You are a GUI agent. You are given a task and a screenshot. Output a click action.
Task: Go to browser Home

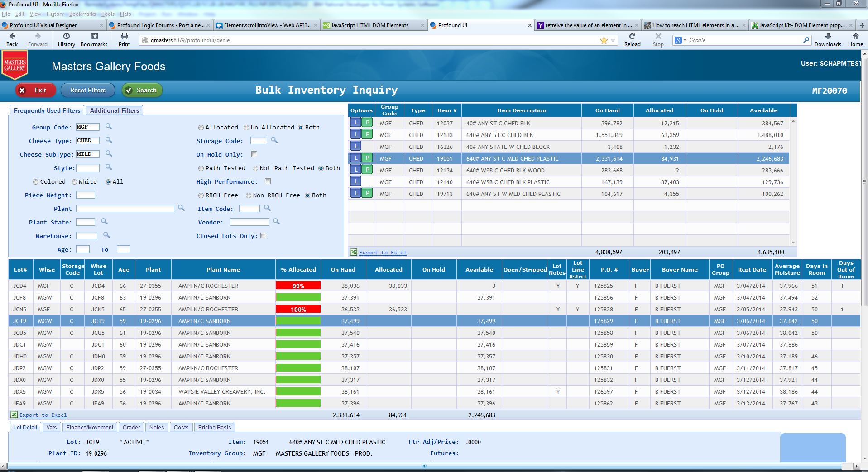click(x=855, y=39)
